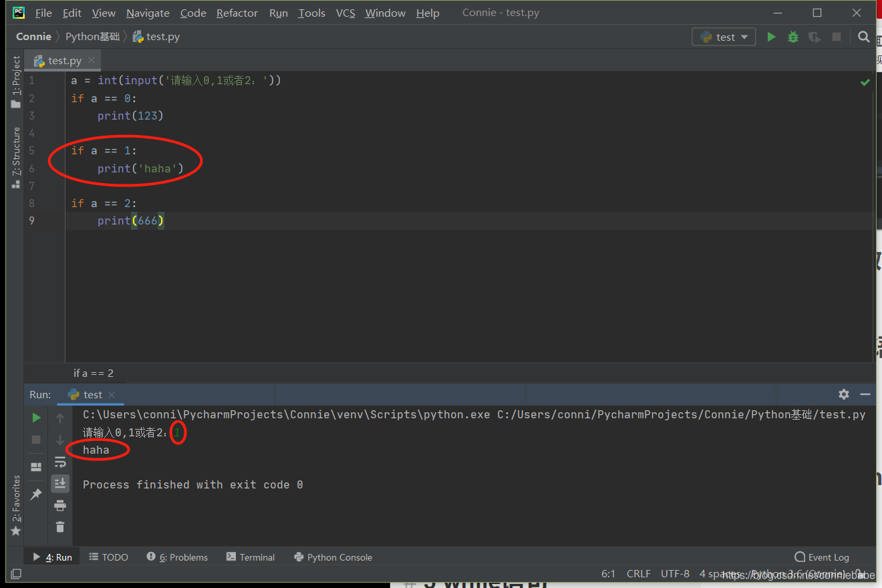Screen dimensions: 882x588
Task: Click test.py breadcrumb in navigation bar
Action: coord(156,37)
